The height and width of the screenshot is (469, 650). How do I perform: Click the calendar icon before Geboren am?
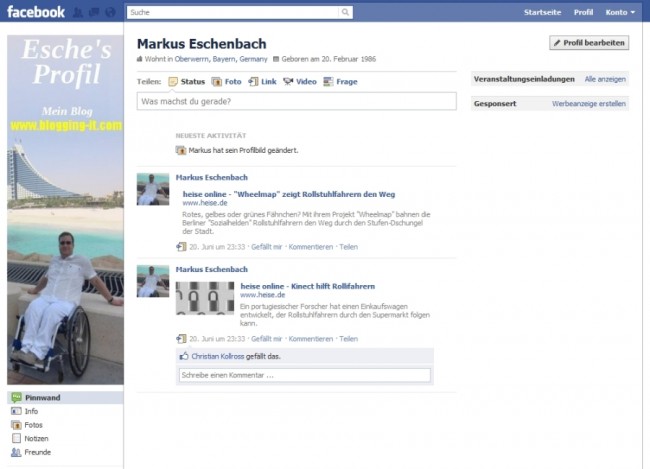276,59
